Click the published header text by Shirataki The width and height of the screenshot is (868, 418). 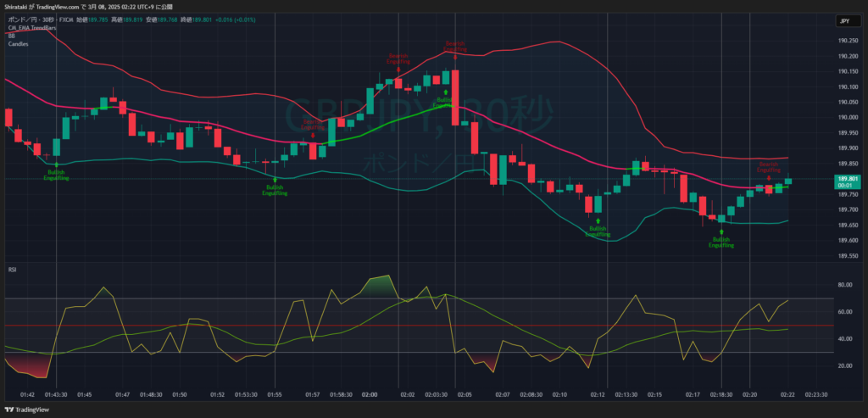88,7
